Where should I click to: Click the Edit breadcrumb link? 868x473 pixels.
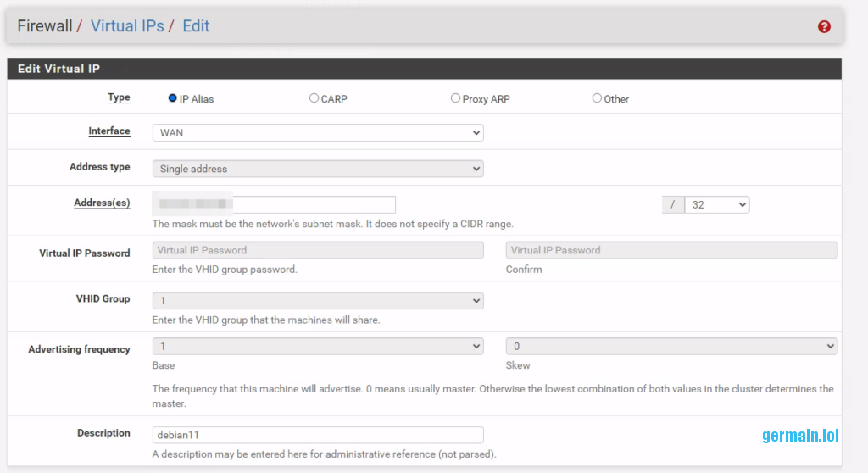[x=196, y=26]
